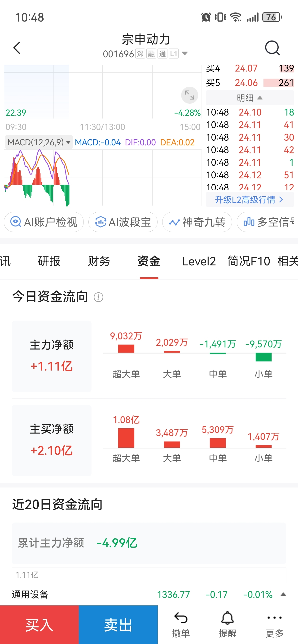
Task: Tap the -4.28% chart label
Action: [x=187, y=113]
